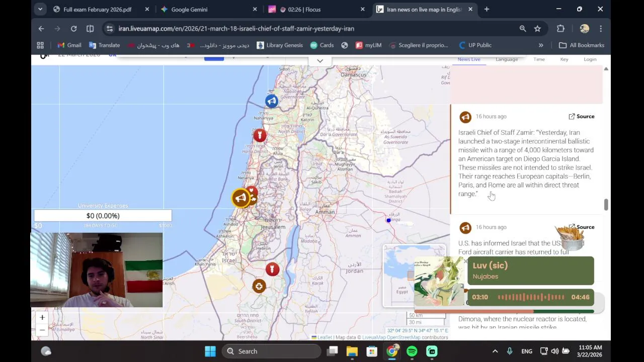This screenshot has width=644, height=362.
Task: Click the overview minimap thumbnail
Action: [x=415, y=276]
